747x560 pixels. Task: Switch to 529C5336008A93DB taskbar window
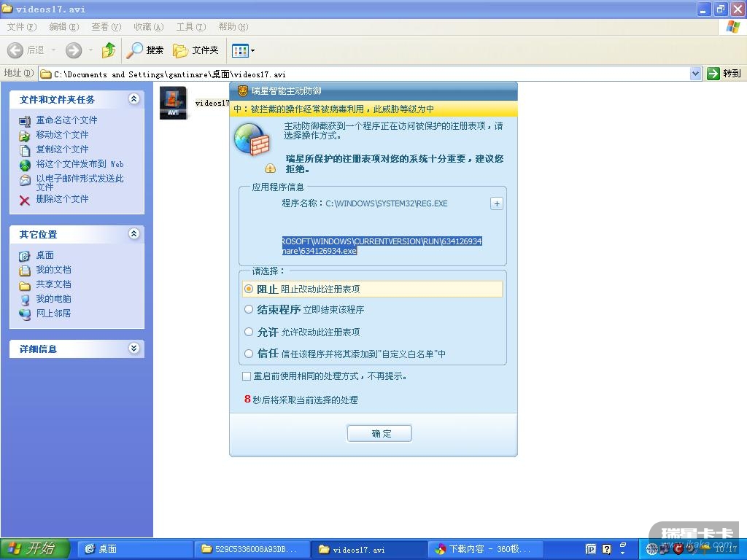click(x=252, y=549)
